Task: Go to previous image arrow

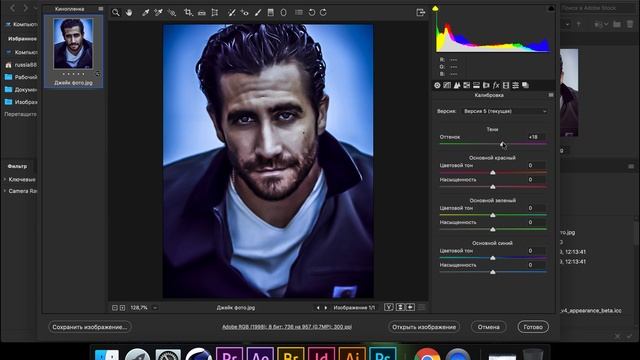Action: (318, 308)
